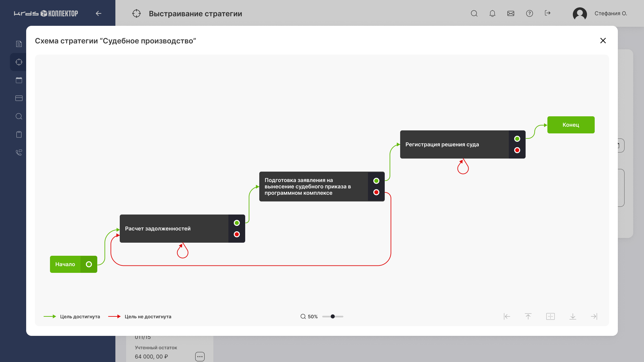This screenshot has height=362, width=644.
Task: Click the help question mark icon
Action: pos(529,13)
